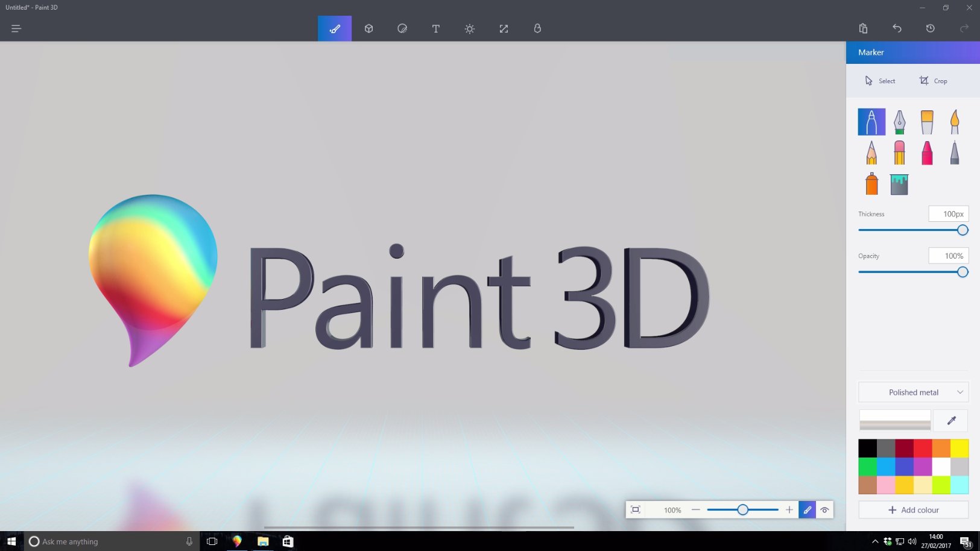Viewport: 980px width, 551px height.
Task: Open the Windows Start menu
Action: [x=11, y=541]
